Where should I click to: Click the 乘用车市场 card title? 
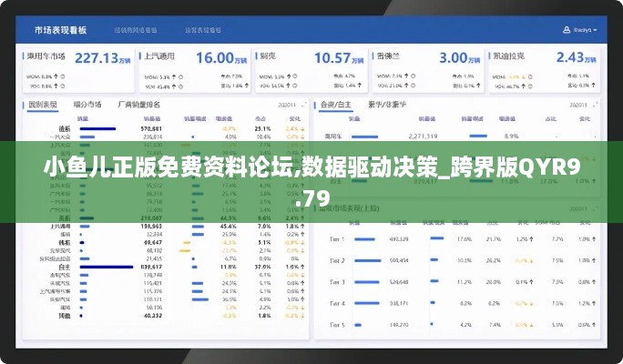pyautogui.click(x=46, y=56)
